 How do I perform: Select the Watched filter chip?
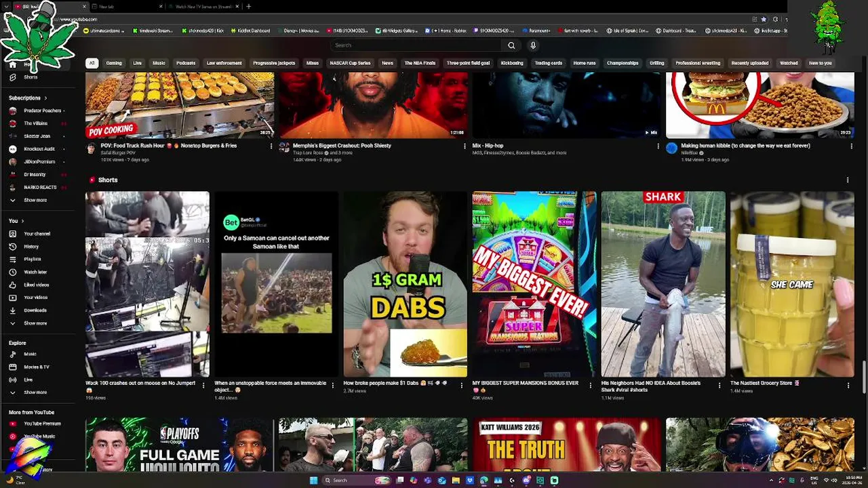[789, 63]
